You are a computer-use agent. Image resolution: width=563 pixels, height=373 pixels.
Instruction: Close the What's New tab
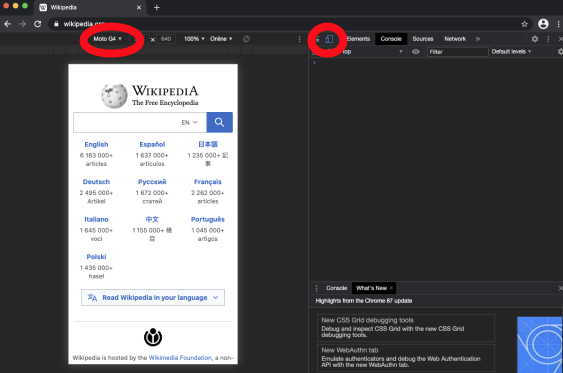click(391, 288)
